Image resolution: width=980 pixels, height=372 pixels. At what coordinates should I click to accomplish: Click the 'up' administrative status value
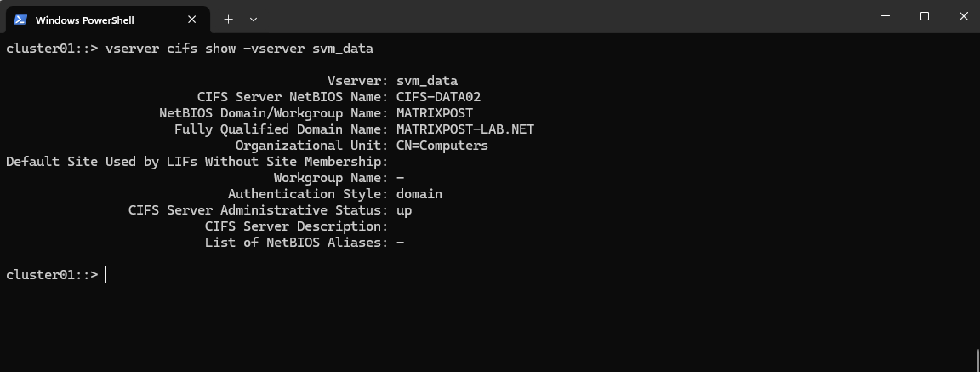[x=404, y=211]
